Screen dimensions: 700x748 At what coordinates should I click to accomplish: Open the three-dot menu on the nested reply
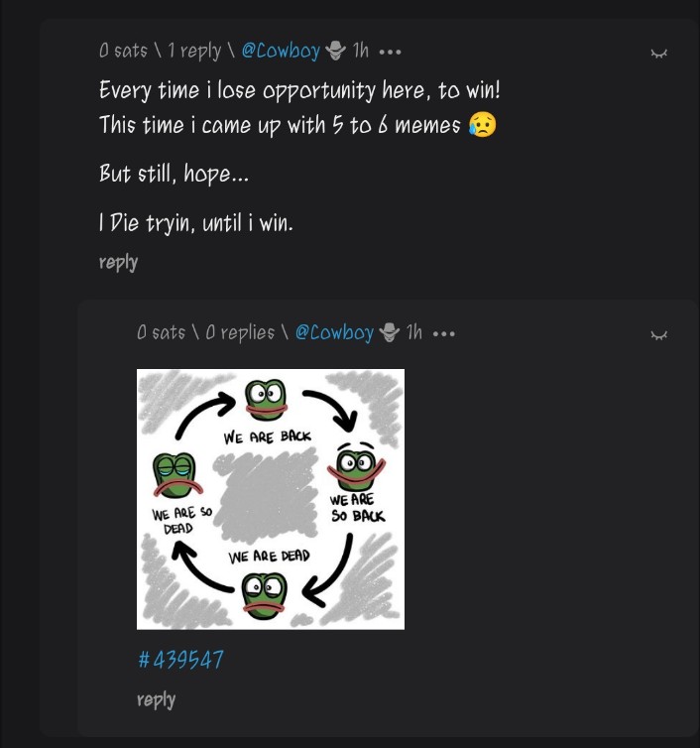tap(443, 334)
